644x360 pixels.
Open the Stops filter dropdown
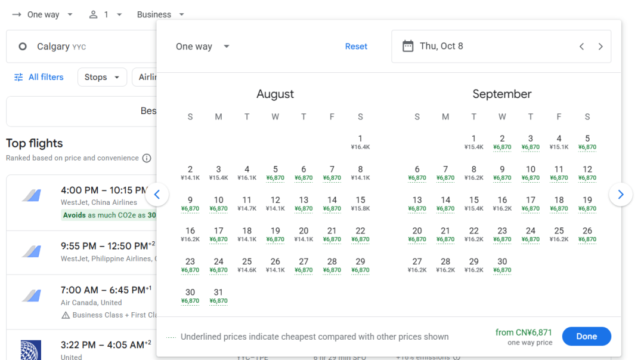pyautogui.click(x=102, y=78)
